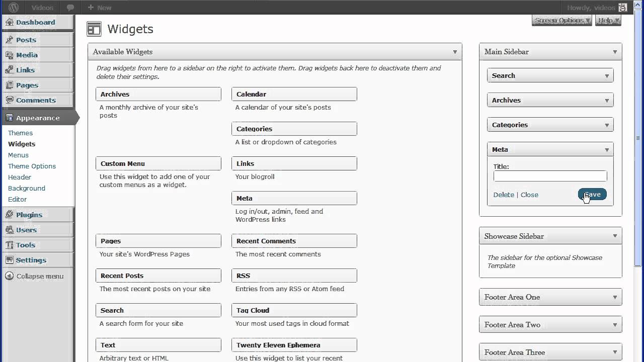
Task: Open the comments bubble icon in the admin bar
Action: [71, 8]
